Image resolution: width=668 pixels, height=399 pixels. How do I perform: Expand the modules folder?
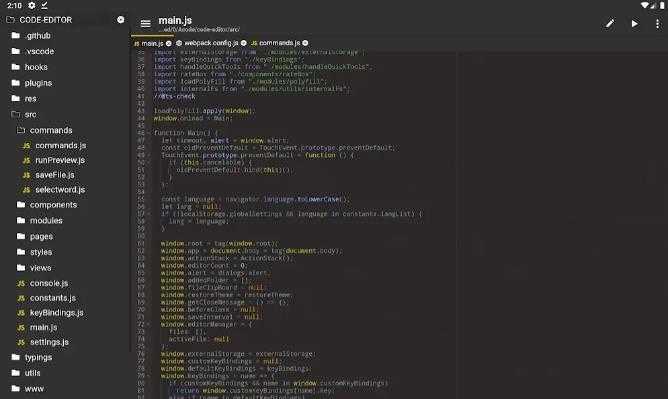(46, 221)
